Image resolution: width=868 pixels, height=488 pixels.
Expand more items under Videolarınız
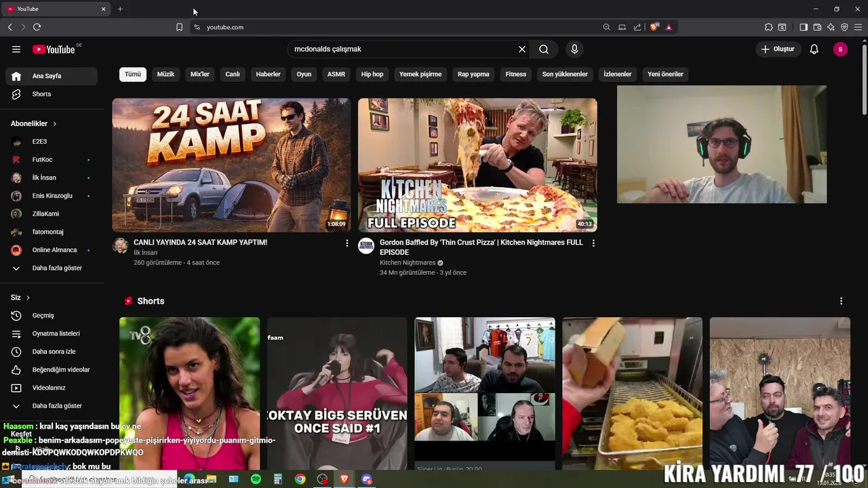click(52, 405)
